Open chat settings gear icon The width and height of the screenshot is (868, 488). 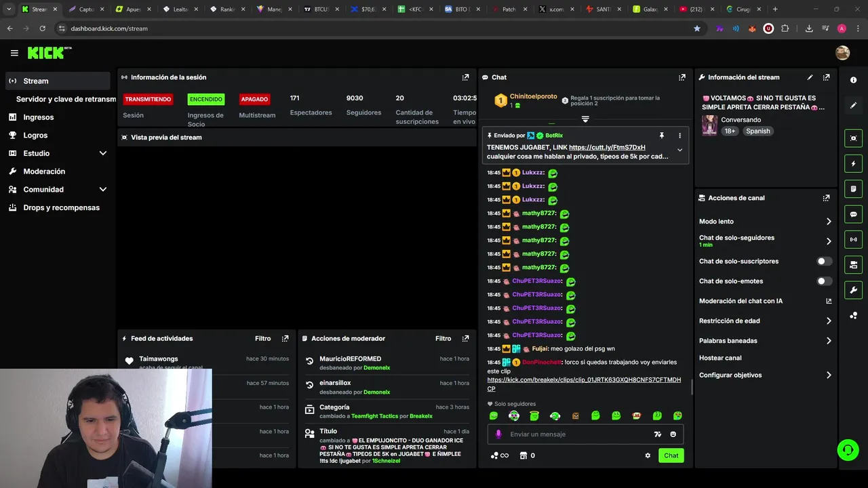click(648, 455)
